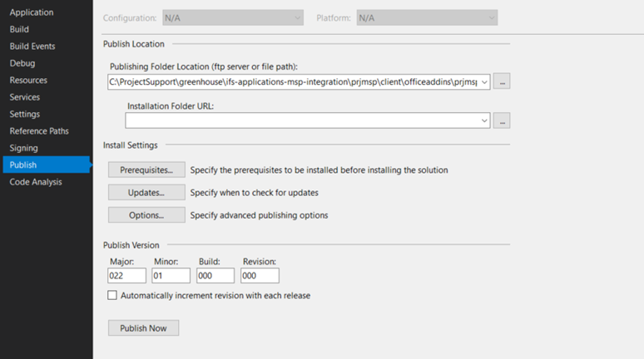Screen dimensions: 644x359
Task: Open the Installation Folder URL dropdown arrow
Action: pos(484,121)
